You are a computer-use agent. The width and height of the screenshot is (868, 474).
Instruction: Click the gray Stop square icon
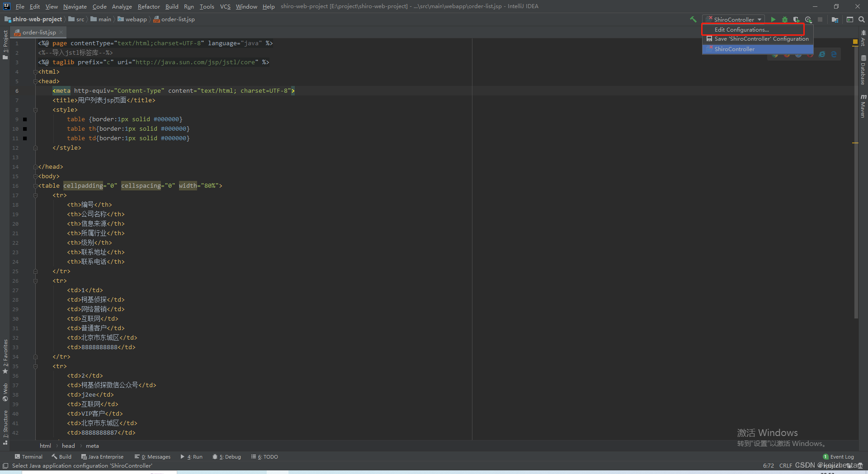[820, 19]
